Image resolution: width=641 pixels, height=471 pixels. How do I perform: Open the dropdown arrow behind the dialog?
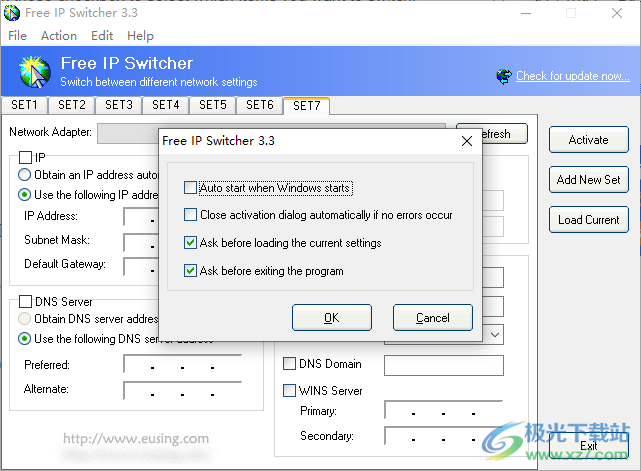coord(495,335)
